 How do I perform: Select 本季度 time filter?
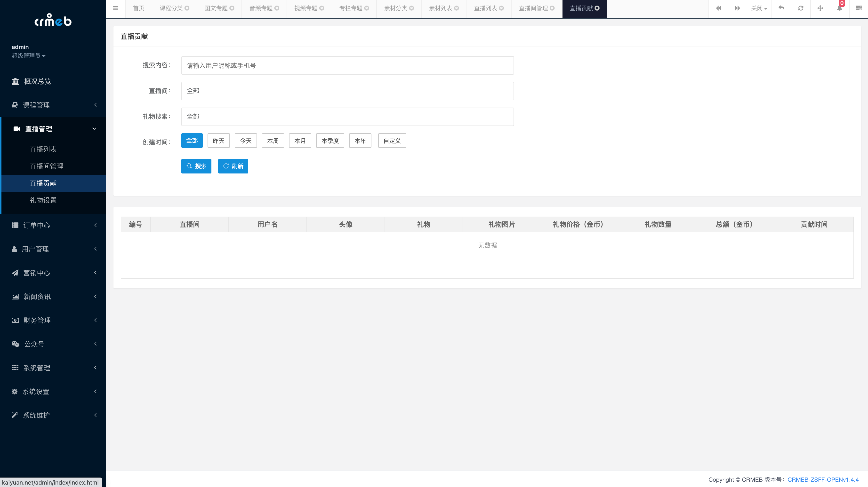coord(330,141)
